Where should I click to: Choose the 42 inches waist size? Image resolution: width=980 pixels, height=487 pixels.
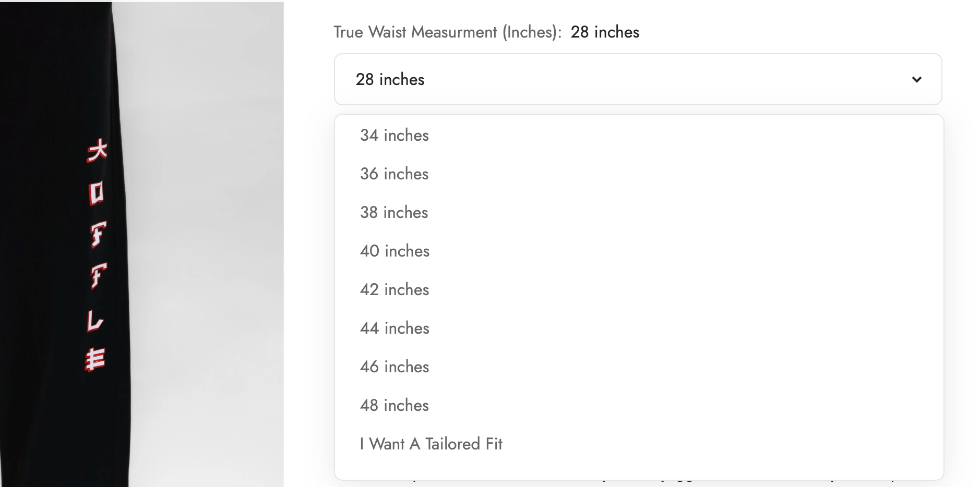[395, 290]
